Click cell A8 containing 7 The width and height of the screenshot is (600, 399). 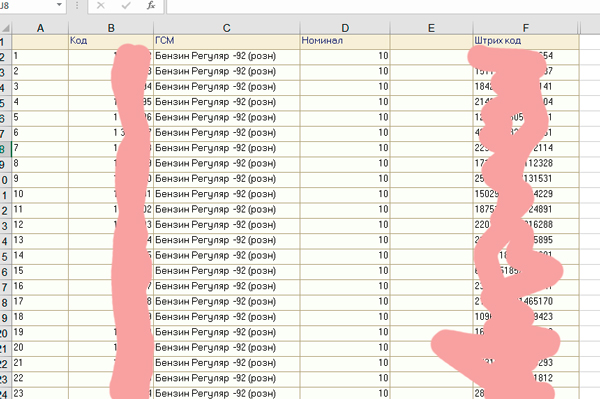(40, 148)
